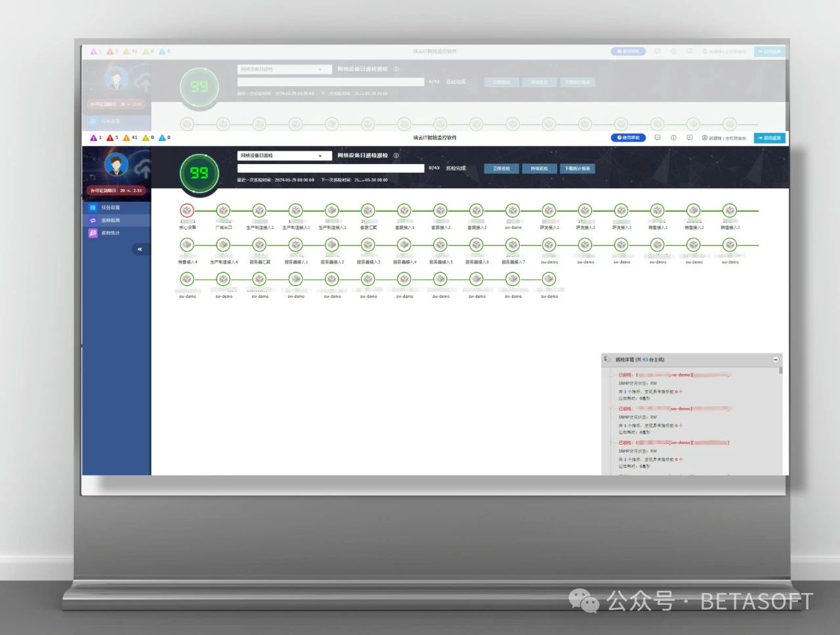The image size is (840, 635).
Task: Click the 下载统计报表 button
Action: 577,169
